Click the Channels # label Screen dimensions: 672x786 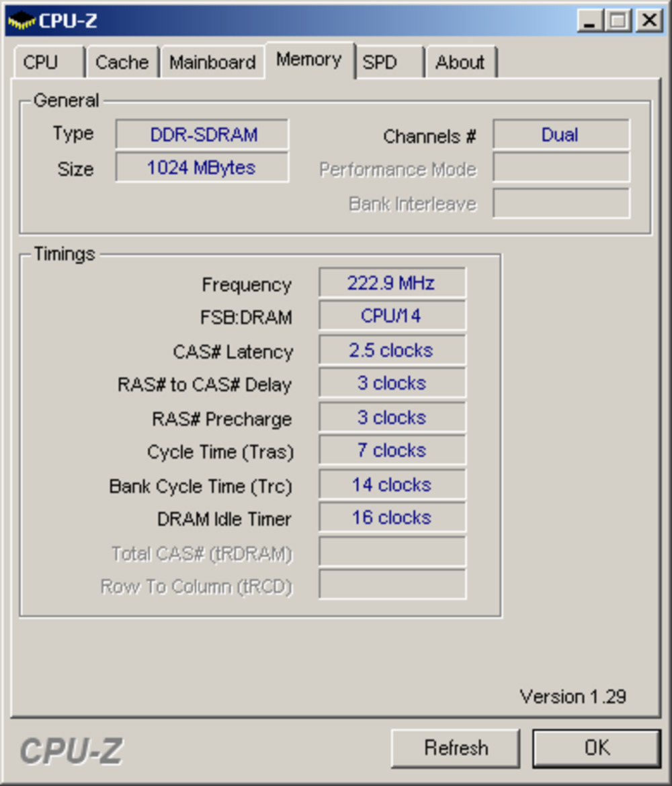(x=429, y=136)
